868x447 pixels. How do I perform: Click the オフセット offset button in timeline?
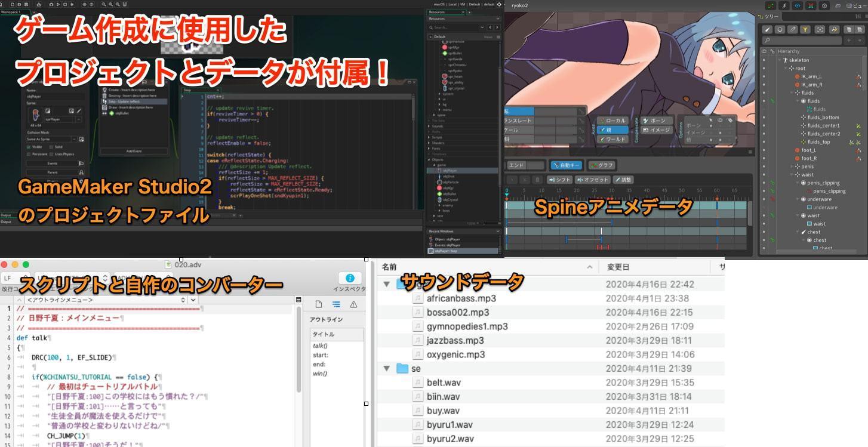593,180
